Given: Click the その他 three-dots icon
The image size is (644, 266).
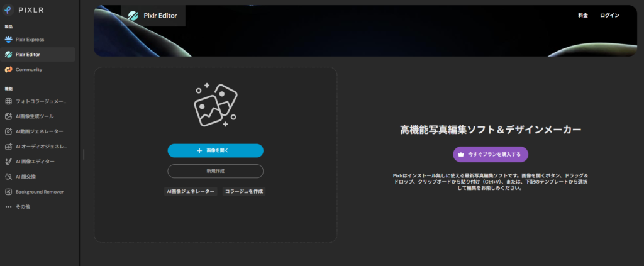Looking at the screenshot, I should coord(8,207).
